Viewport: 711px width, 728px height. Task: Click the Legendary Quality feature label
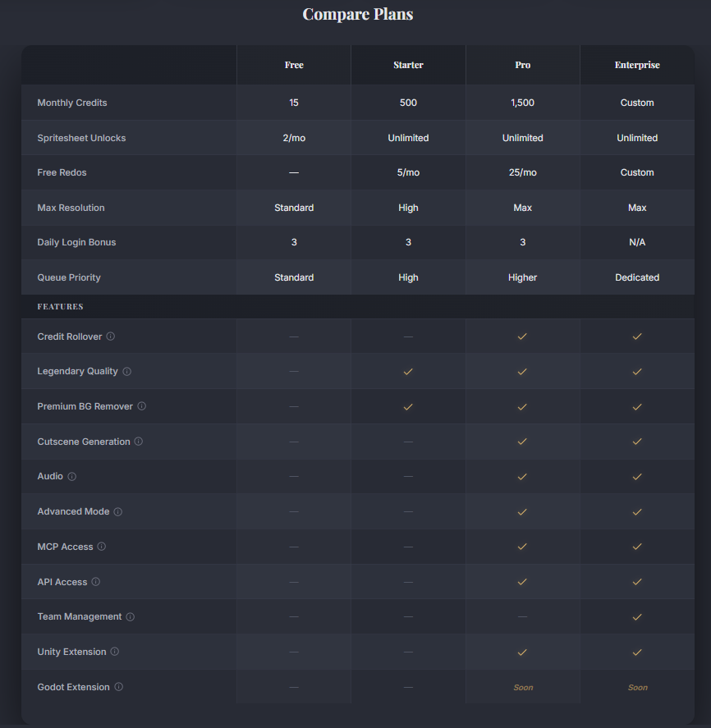(x=77, y=371)
